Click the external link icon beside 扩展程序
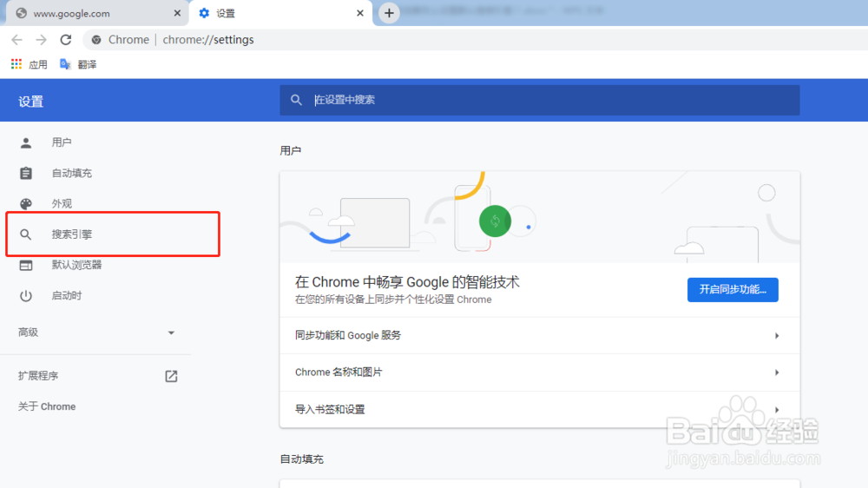This screenshot has height=488, width=868. click(171, 376)
